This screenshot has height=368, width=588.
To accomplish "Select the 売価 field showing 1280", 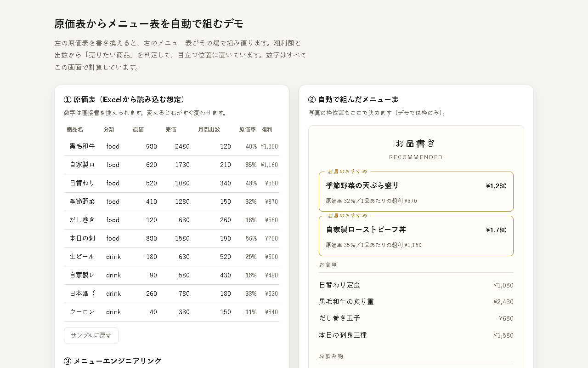I will (x=178, y=201).
